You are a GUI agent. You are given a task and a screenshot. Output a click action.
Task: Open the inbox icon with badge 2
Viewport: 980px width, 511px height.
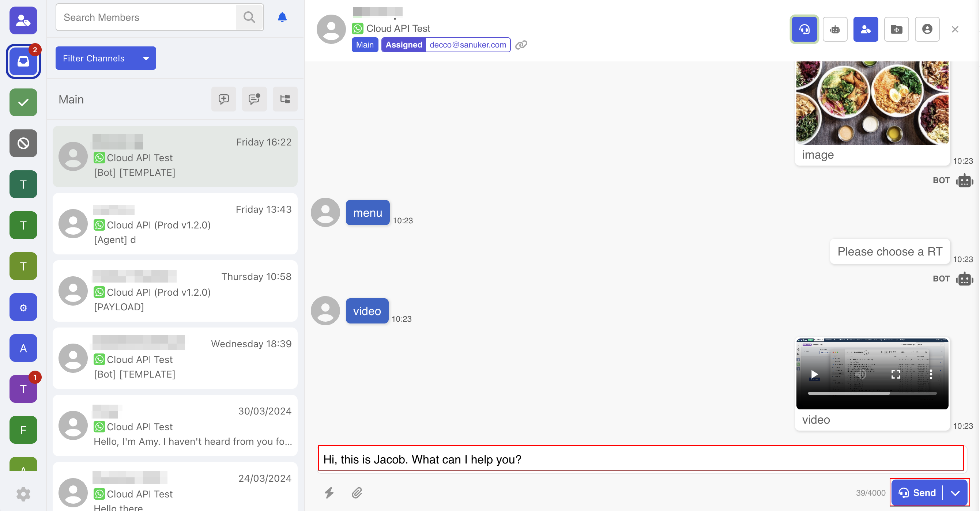click(23, 61)
